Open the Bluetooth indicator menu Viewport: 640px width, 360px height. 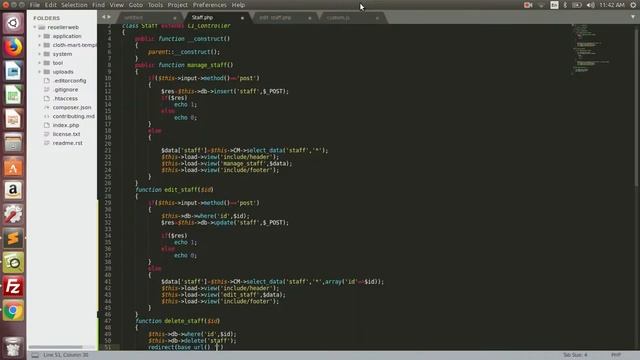click(565, 5)
